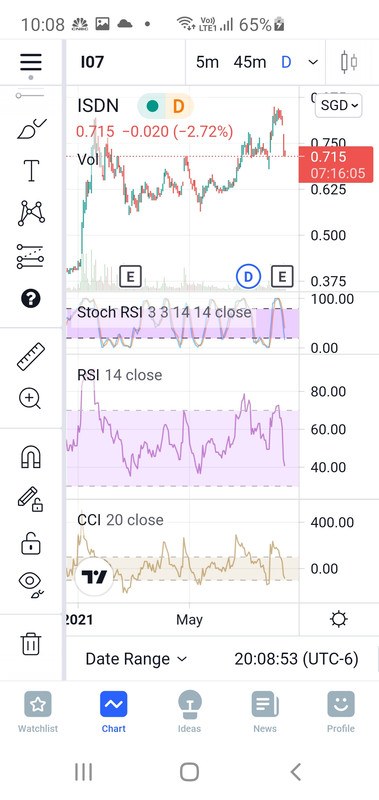Adjust the drawing toolbar slider handle
Viewport: 379px width, 800px height.
click(x=19, y=95)
